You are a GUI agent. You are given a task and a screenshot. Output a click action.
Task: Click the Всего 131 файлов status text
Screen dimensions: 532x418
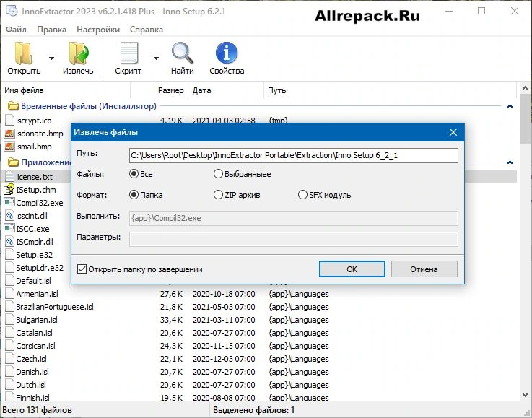click(37, 410)
